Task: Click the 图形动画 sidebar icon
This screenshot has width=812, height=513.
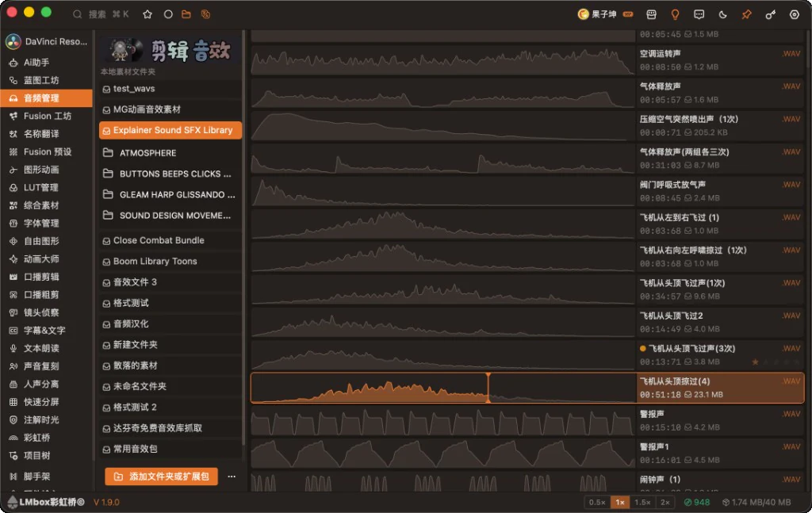Action: pos(13,170)
